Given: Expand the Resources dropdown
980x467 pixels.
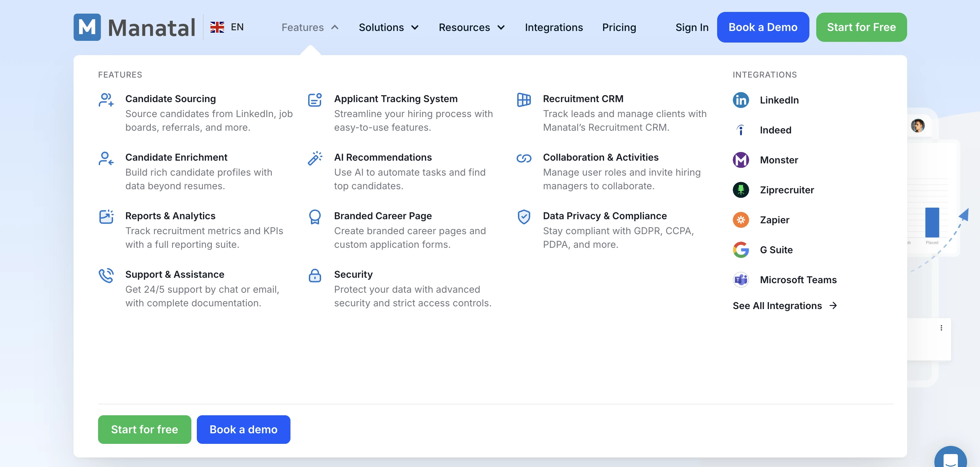Looking at the screenshot, I should coord(471,27).
